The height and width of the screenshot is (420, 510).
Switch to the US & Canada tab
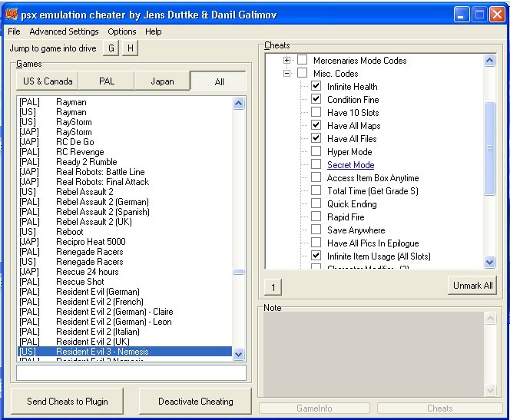[x=48, y=81]
